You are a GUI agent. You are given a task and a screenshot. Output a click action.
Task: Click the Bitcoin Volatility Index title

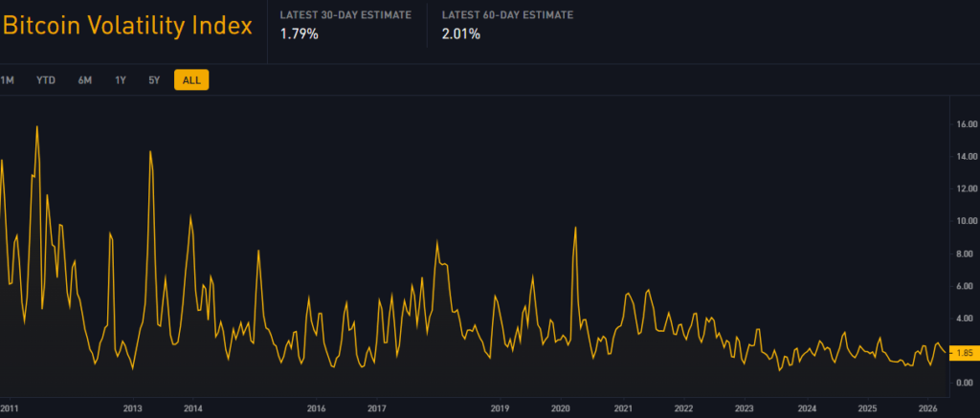(x=127, y=26)
